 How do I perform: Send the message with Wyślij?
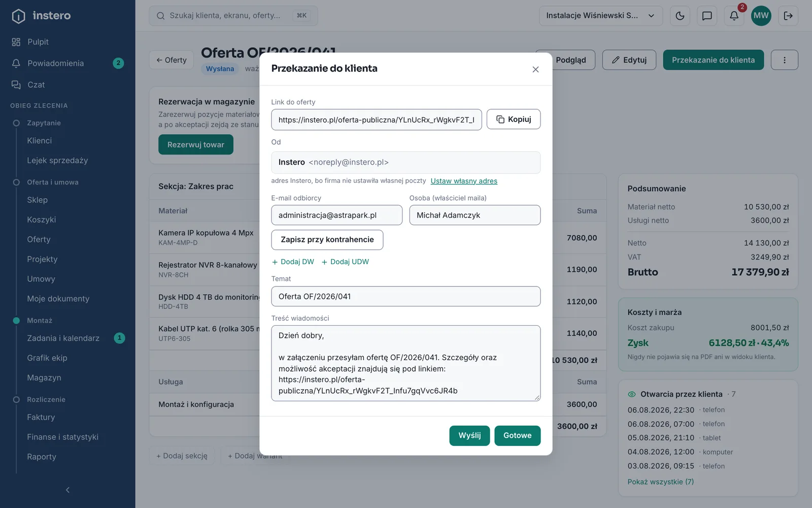[469, 435]
